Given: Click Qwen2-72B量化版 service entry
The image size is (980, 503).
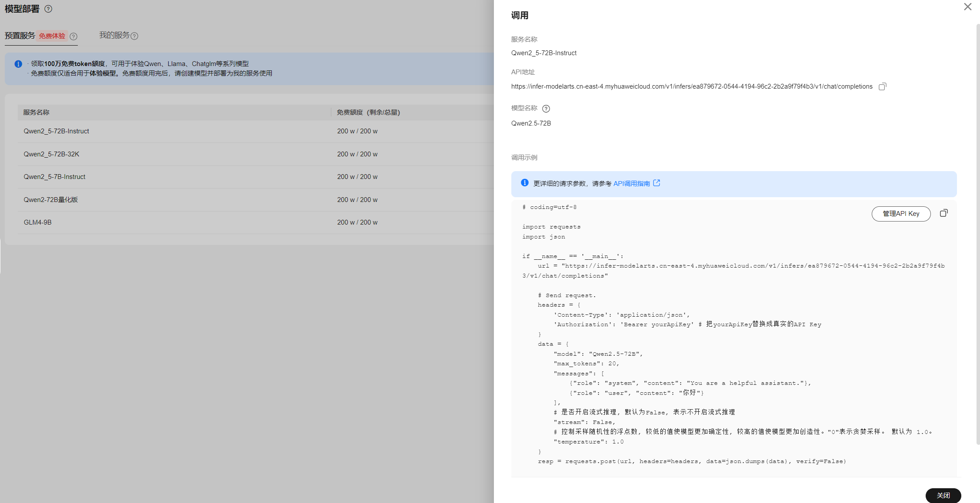Looking at the screenshot, I should tap(50, 200).
